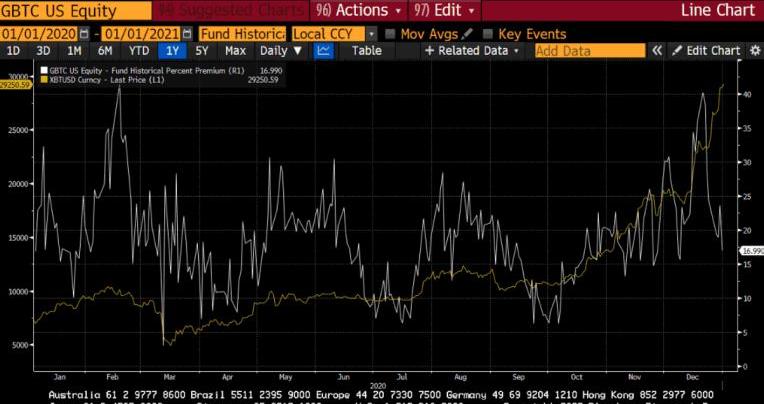Screen dimensions: 764x404
Task: Enable the Mov Avgs checkbox
Action: [390, 34]
